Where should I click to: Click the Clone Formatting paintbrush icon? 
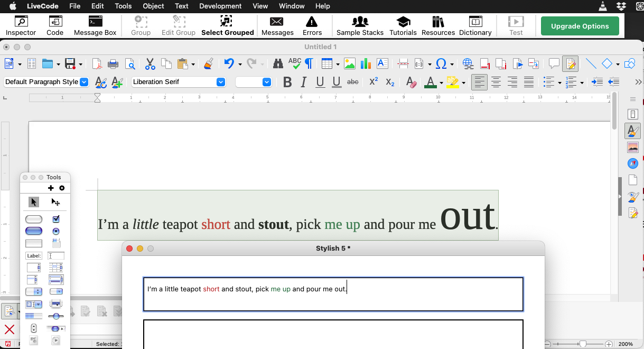tap(209, 64)
